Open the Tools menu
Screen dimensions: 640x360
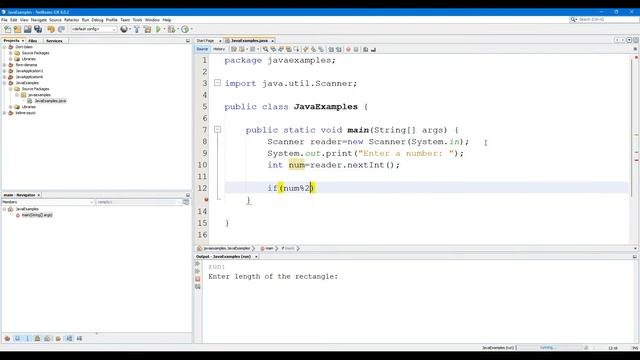137,20
